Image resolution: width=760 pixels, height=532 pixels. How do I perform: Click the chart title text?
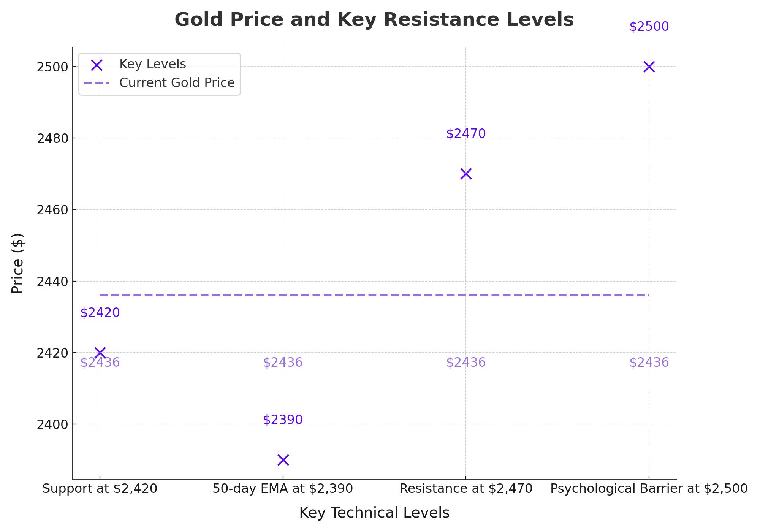374,20
